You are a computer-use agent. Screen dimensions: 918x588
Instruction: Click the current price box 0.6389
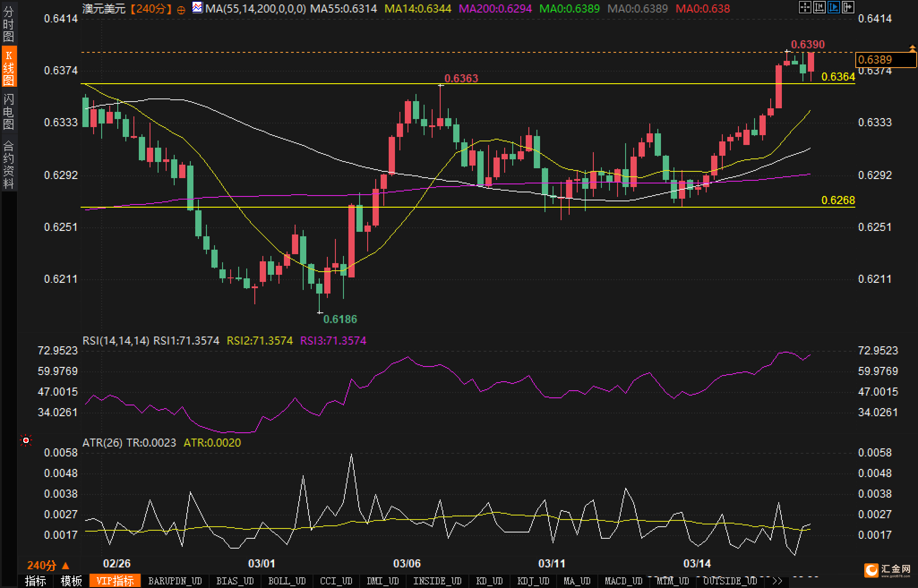pyautogui.click(x=885, y=60)
